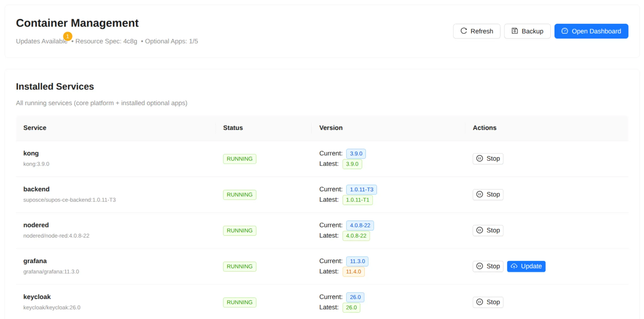Click the Refresh button

click(x=476, y=31)
